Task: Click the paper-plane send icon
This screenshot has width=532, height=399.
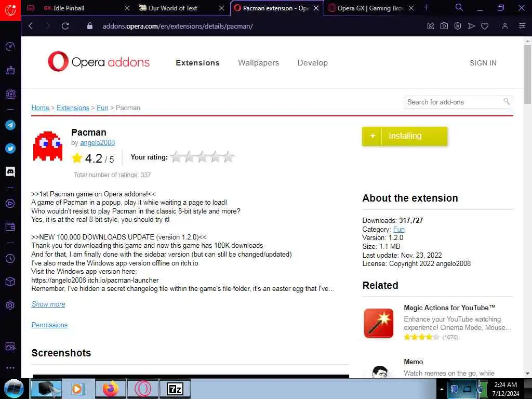Action: click(x=471, y=26)
